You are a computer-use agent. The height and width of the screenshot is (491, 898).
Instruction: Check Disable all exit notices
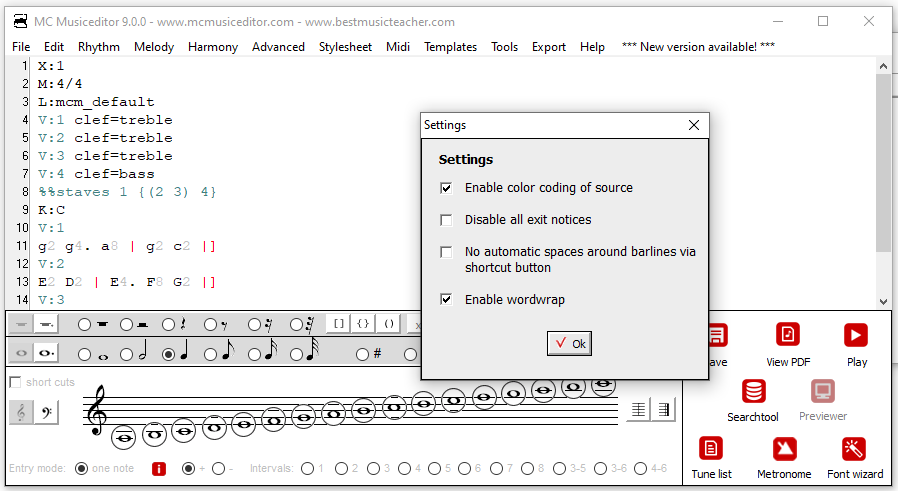(446, 220)
